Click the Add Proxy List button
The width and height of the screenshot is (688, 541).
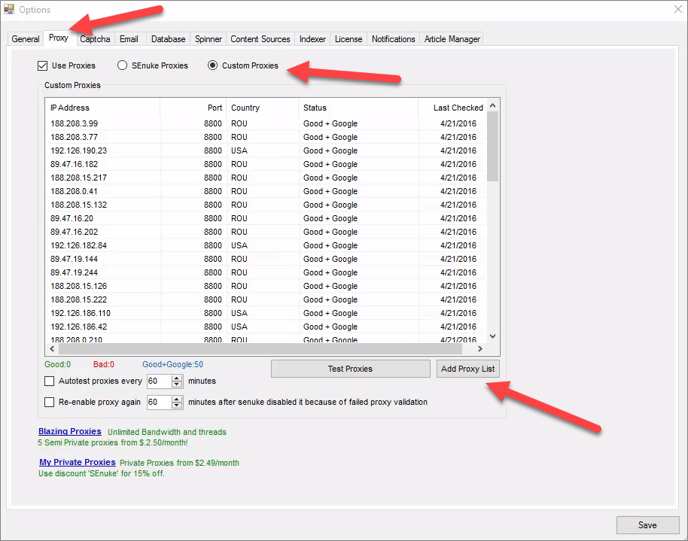point(468,369)
